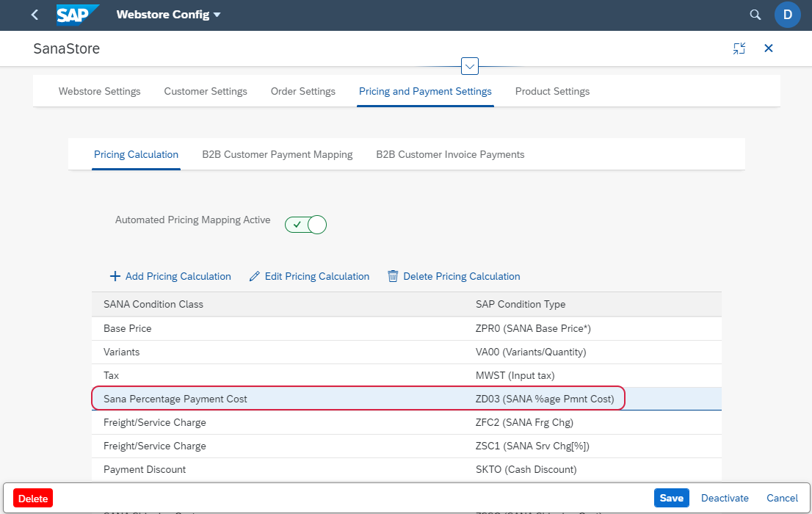
Task: Open B2B Customer Payment Mapping sub-tab
Action: tap(277, 154)
